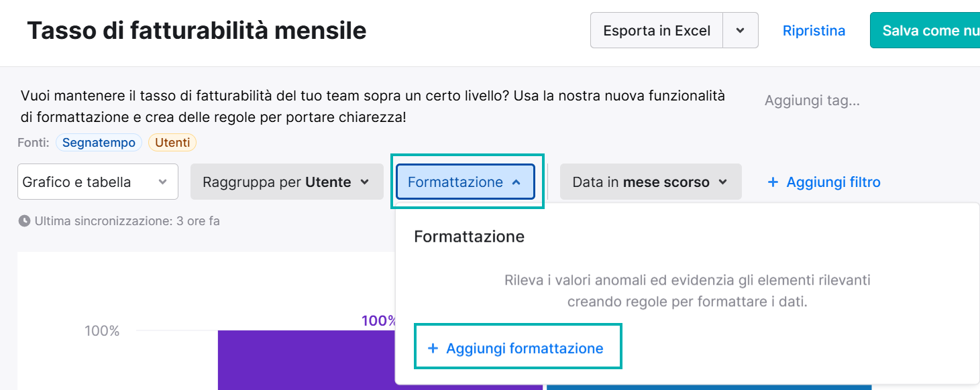
Task: Click the blue chart bar
Action: point(709,387)
